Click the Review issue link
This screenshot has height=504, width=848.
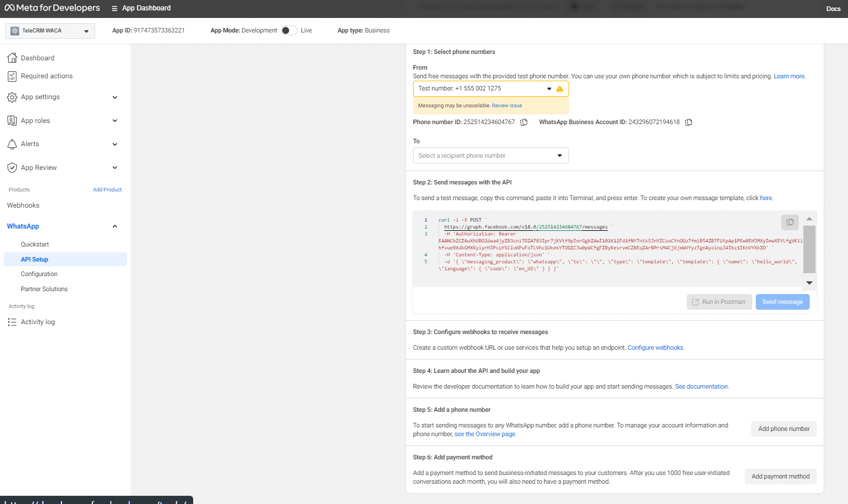pos(507,106)
